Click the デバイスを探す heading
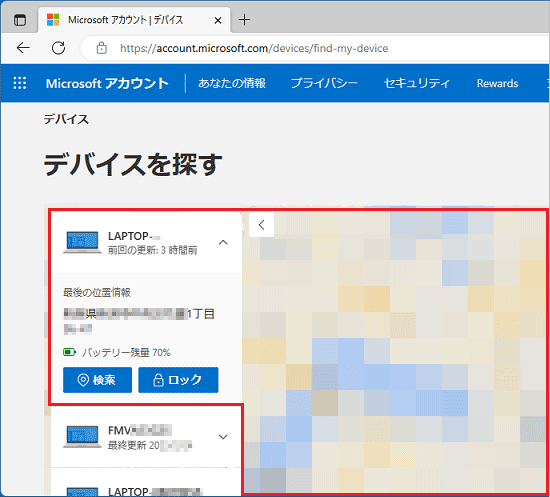This screenshot has height=497, width=550. 133,164
